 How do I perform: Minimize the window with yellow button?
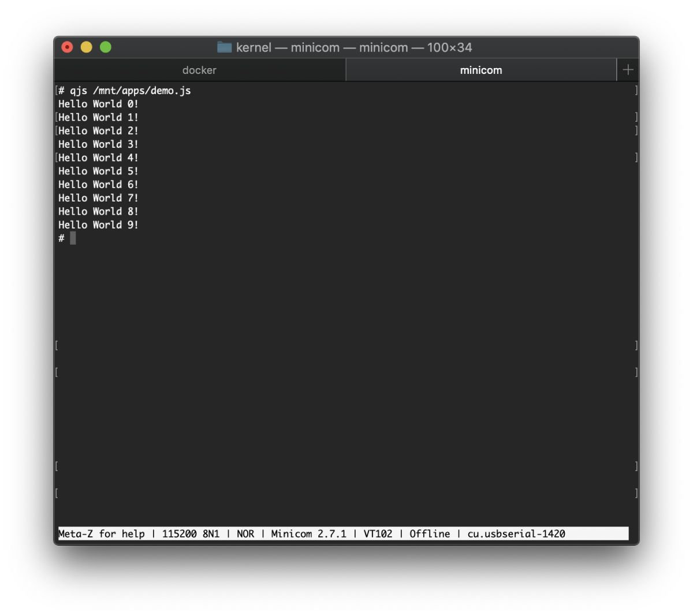click(87, 47)
